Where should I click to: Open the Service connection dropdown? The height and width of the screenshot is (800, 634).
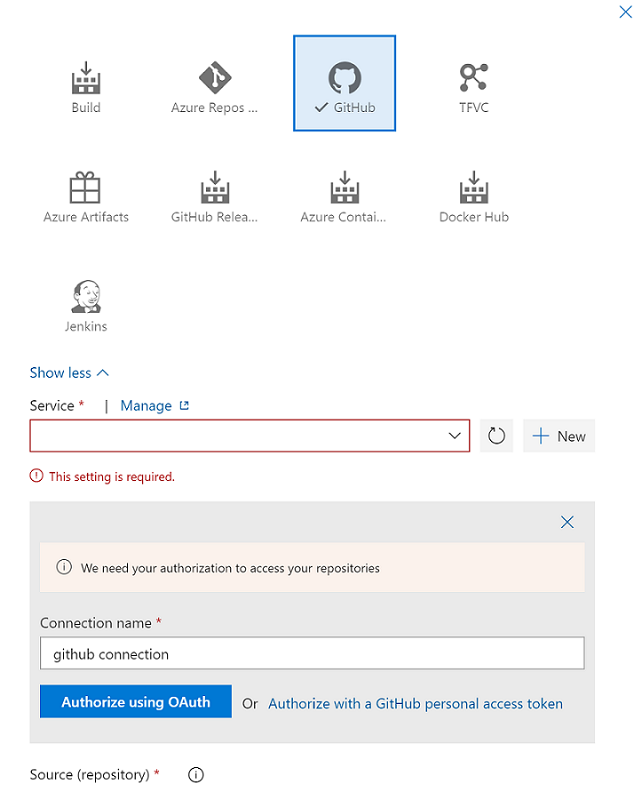(x=250, y=436)
